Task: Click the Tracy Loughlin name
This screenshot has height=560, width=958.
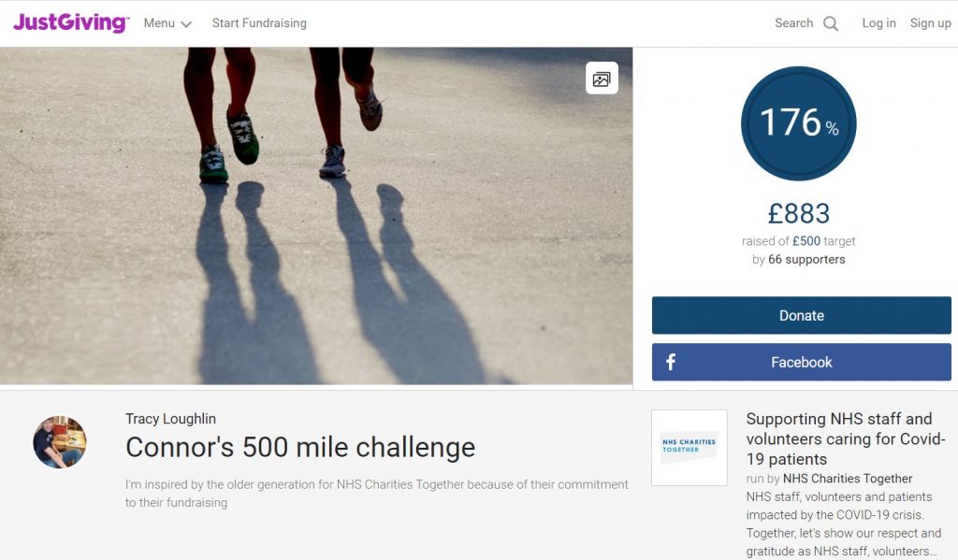Action: (x=170, y=419)
